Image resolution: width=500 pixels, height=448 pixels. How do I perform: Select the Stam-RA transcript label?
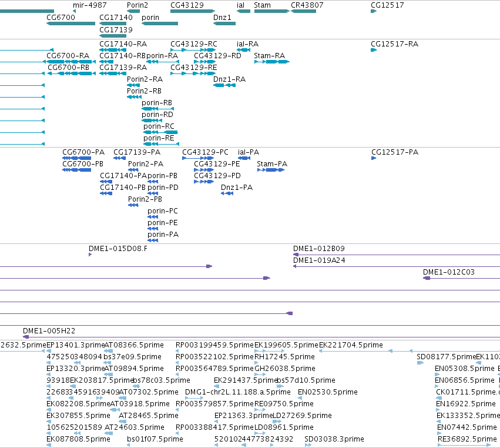click(269, 56)
